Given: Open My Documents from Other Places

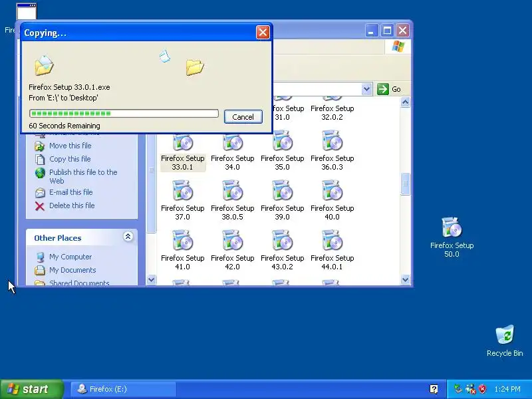Looking at the screenshot, I should tap(72, 270).
